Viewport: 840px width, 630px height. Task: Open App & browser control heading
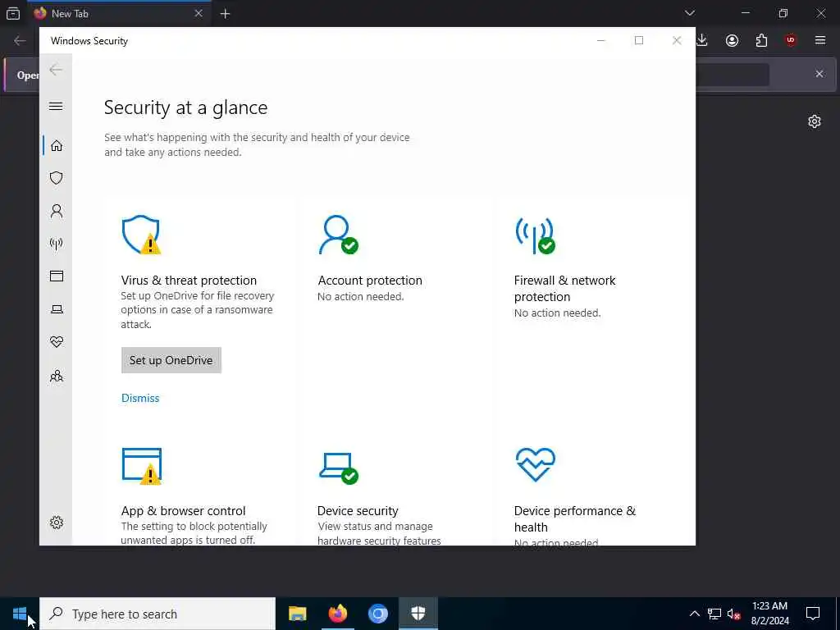click(x=183, y=510)
